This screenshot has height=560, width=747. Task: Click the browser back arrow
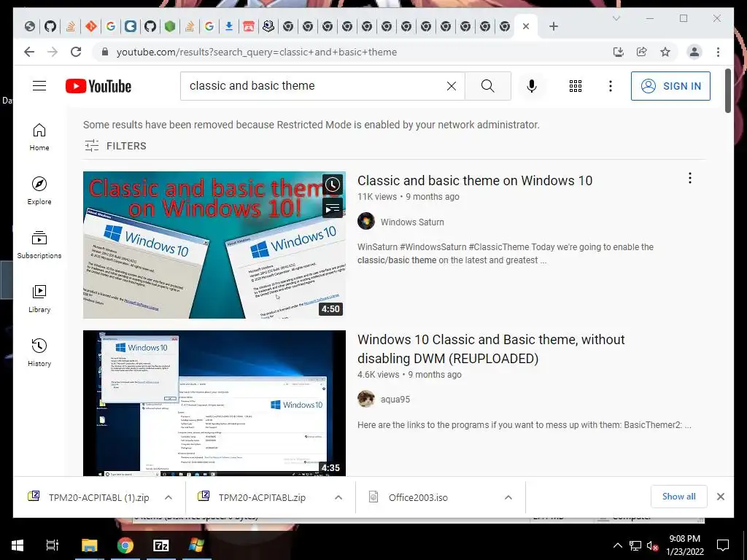click(x=29, y=52)
